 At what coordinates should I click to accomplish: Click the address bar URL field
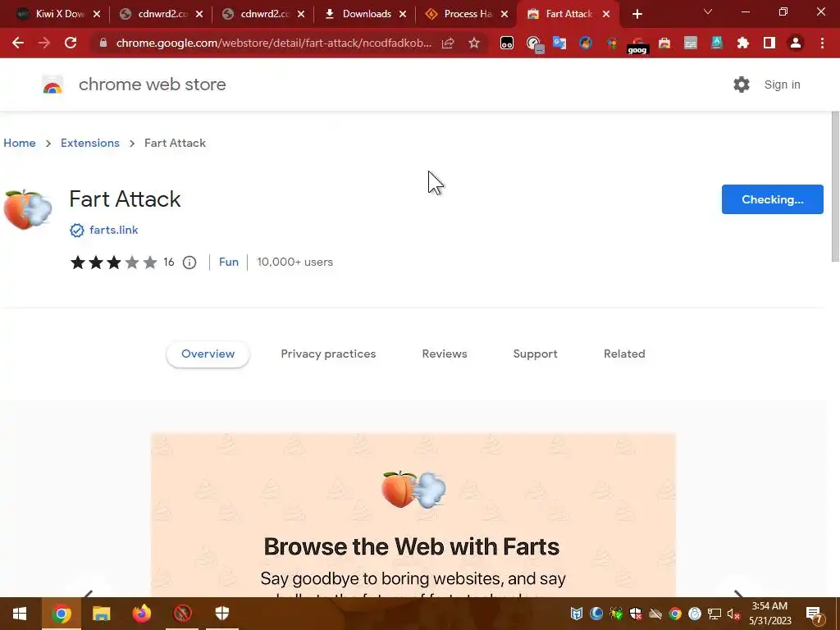(x=273, y=43)
